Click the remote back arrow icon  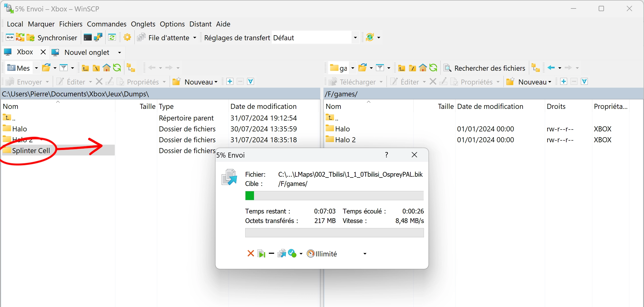point(551,68)
